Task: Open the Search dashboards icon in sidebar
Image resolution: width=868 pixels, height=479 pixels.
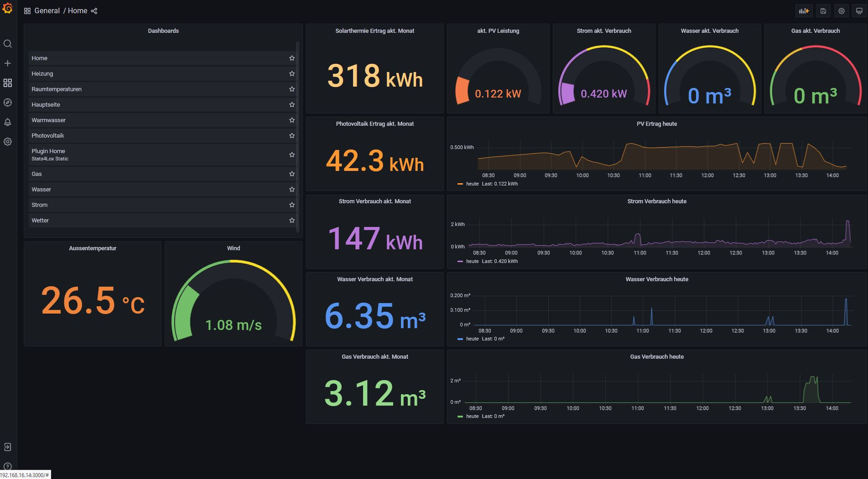Action: pos(8,44)
